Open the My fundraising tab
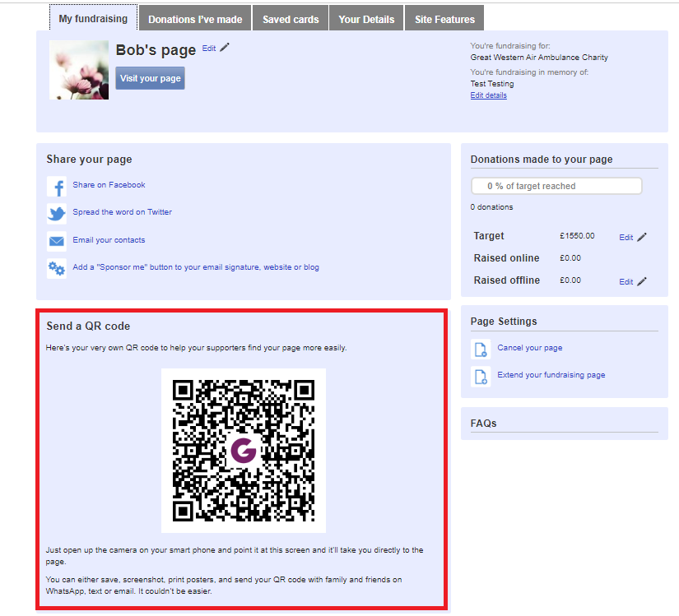Image resolution: width=679 pixels, height=616 pixels. [x=93, y=18]
